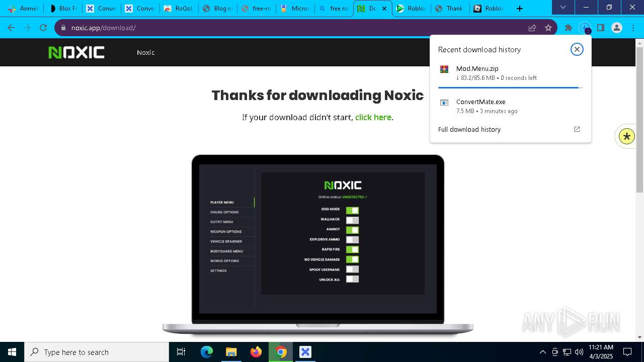Screen dimensions: 644x362
Task: Click the browser forward arrow
Action: tap(27, 28)
